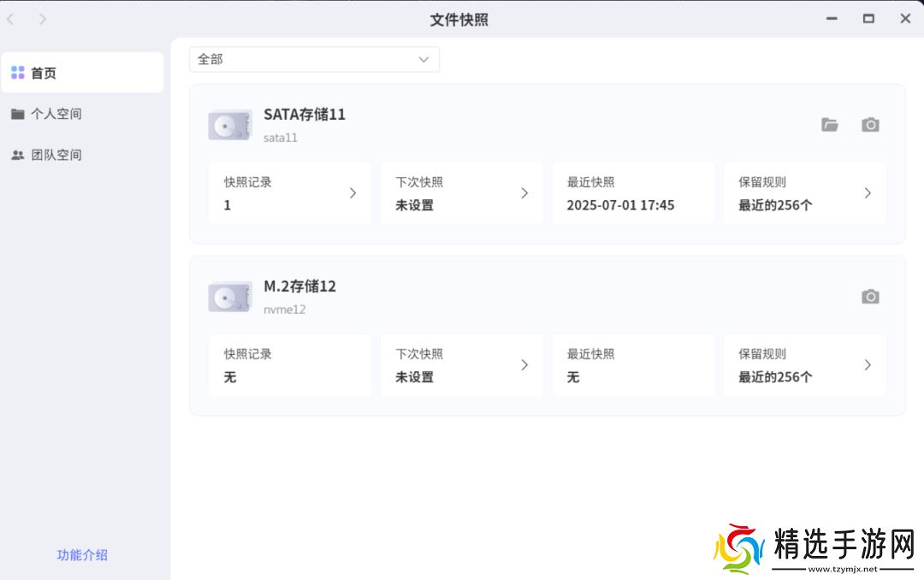Viewport: 924px width, 580px height.
Task: Open the folder icon for SATA存储11
Action: point(830,125)
